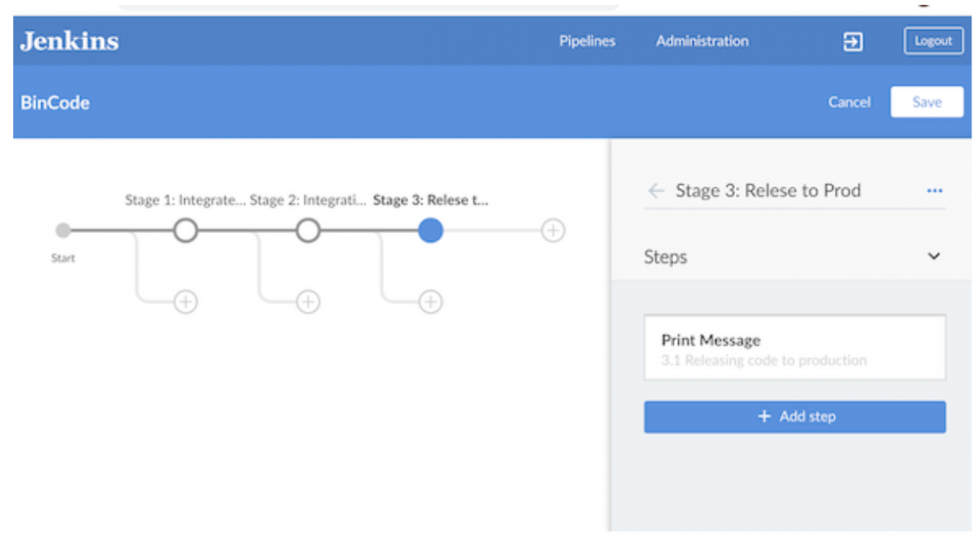Image resolution: width=980 pixels, height=538 pixels.
Task: Click the plus icon to add a stage after Stage 3
Action: 552,230
